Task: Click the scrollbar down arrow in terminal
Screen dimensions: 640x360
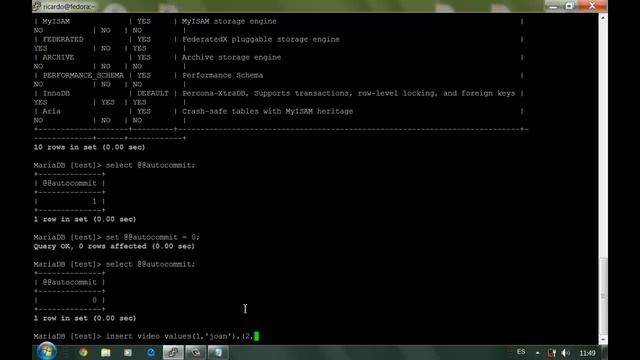Action: (x=603, y=340)
